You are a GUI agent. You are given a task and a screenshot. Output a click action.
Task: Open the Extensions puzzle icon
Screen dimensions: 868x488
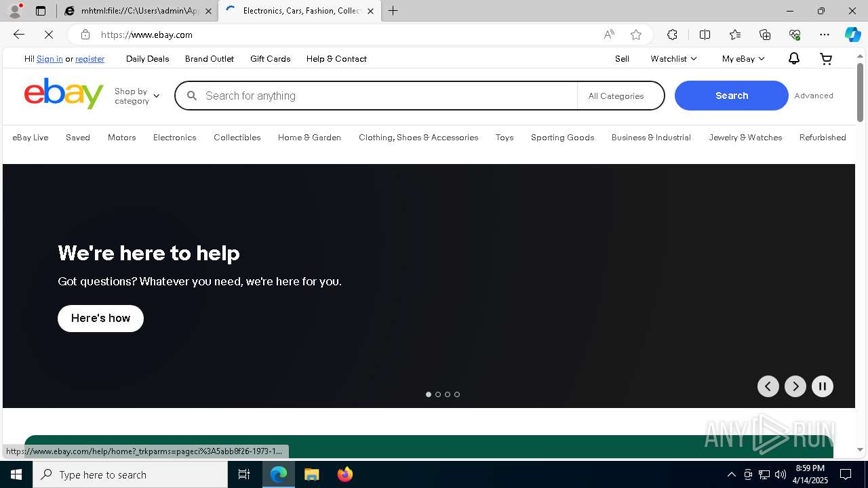[x=672, y=35]
